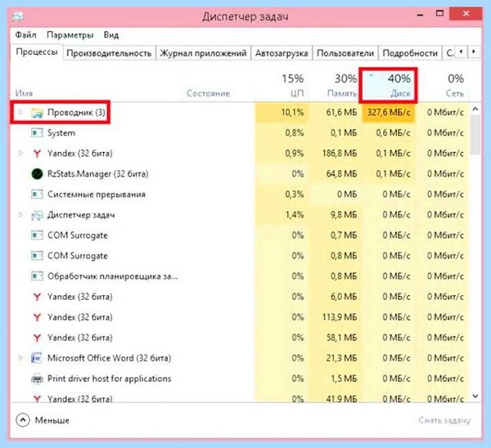Click the 0,6 МБ/с disk value
The image size is (491, 448).
[x=393, y=133]
